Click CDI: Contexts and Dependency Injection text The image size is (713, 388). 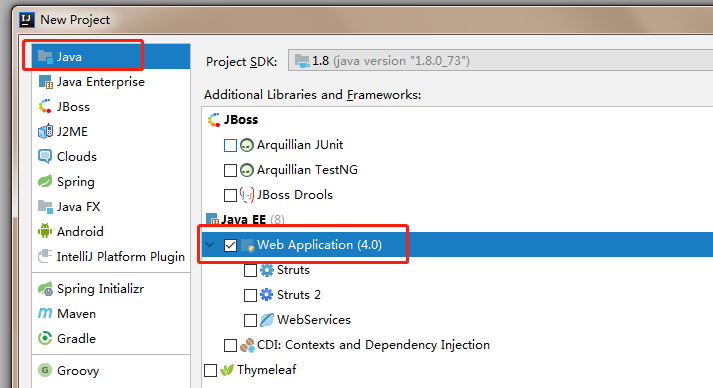click(373, 345)
